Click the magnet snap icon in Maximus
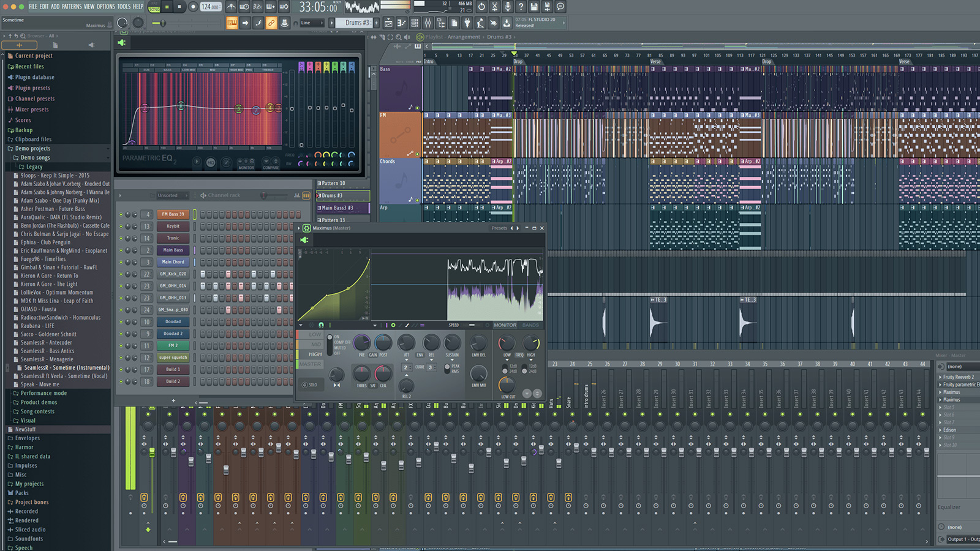 tap(321, 325)
